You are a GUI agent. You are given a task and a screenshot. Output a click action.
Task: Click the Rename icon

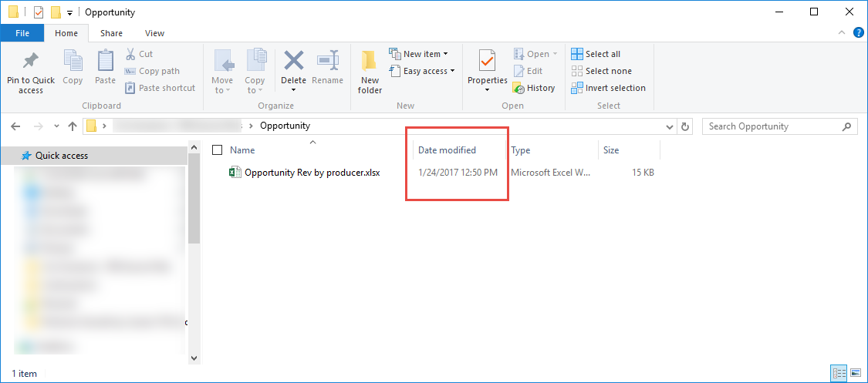[328, 60]
